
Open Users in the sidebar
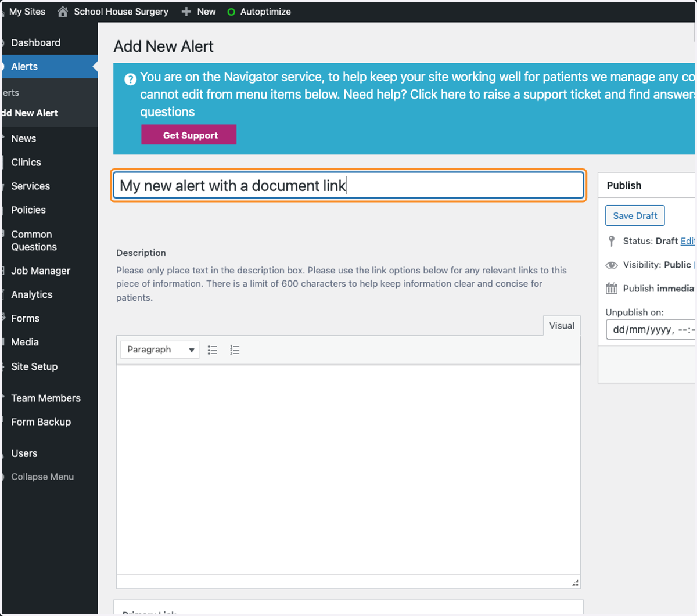click(x=24, y=453)
